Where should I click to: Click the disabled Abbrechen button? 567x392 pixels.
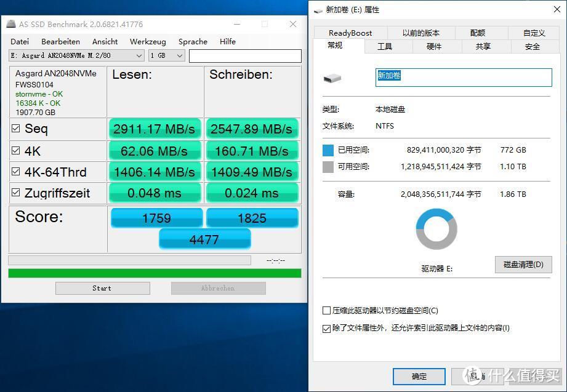pos(219,288)
